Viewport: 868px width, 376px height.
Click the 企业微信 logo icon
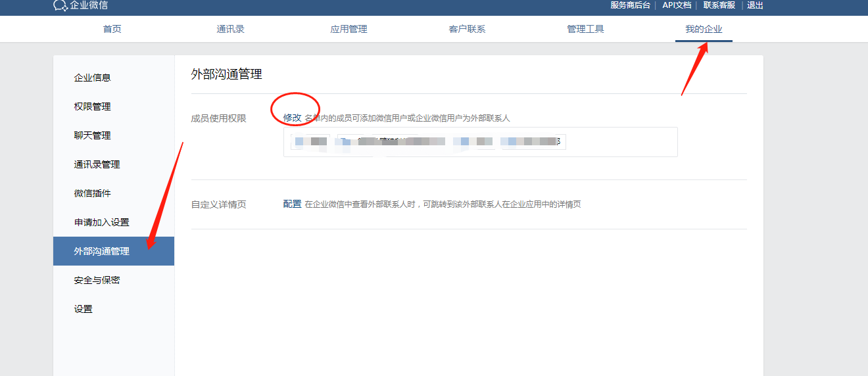(x=60, y=5)
